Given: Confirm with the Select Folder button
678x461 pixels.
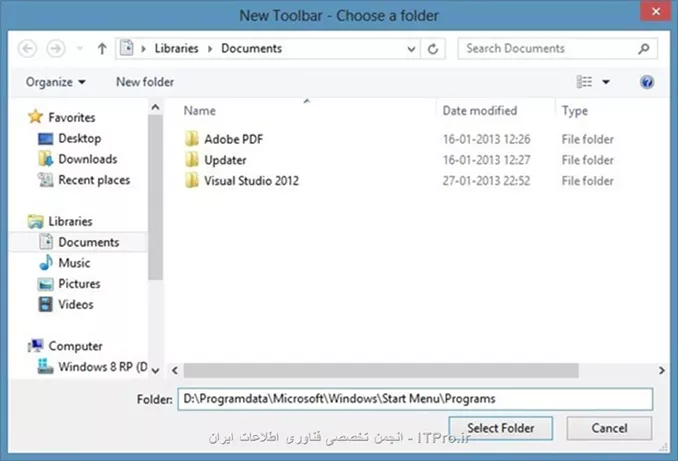Looking at the screenshot, I should coord(501,428).
